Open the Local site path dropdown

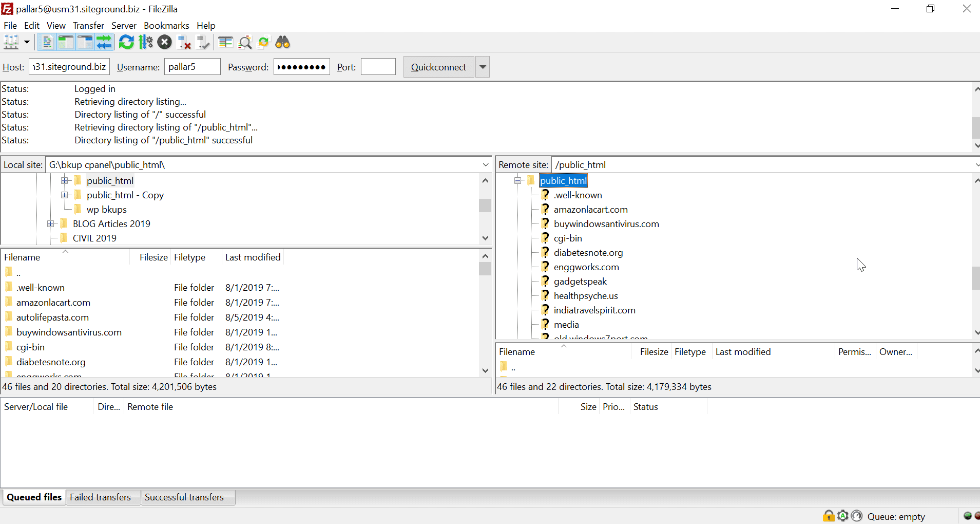[x=486, y=165]
